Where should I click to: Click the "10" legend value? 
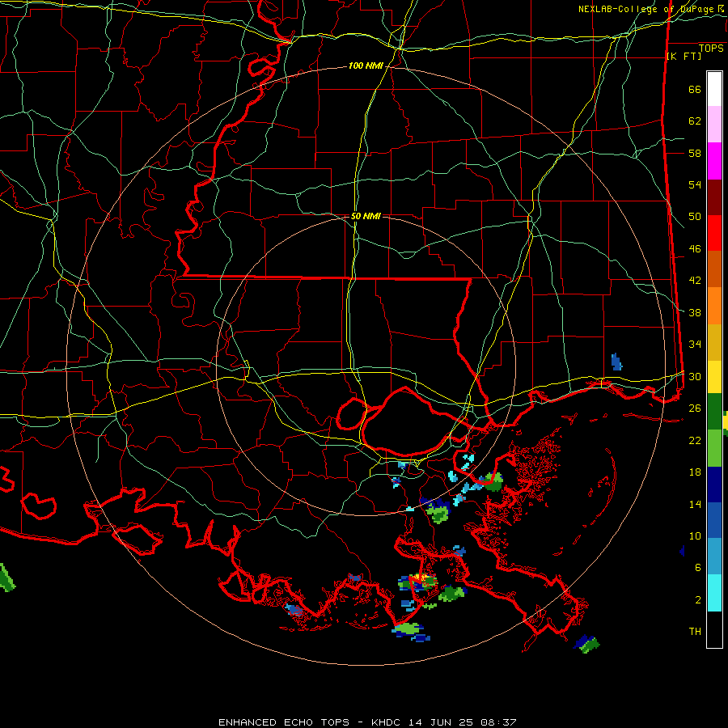tap(695, 536)
